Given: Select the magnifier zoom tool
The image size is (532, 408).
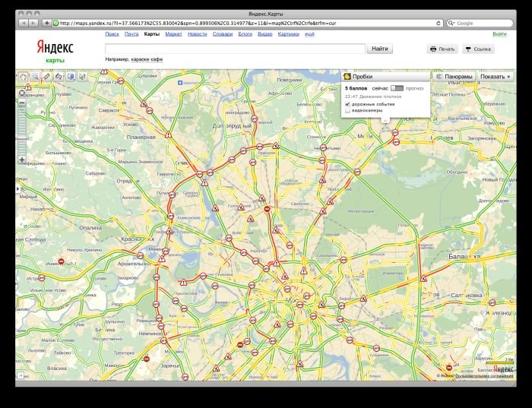Looking at the screenshot, I should tap(34, 76).
